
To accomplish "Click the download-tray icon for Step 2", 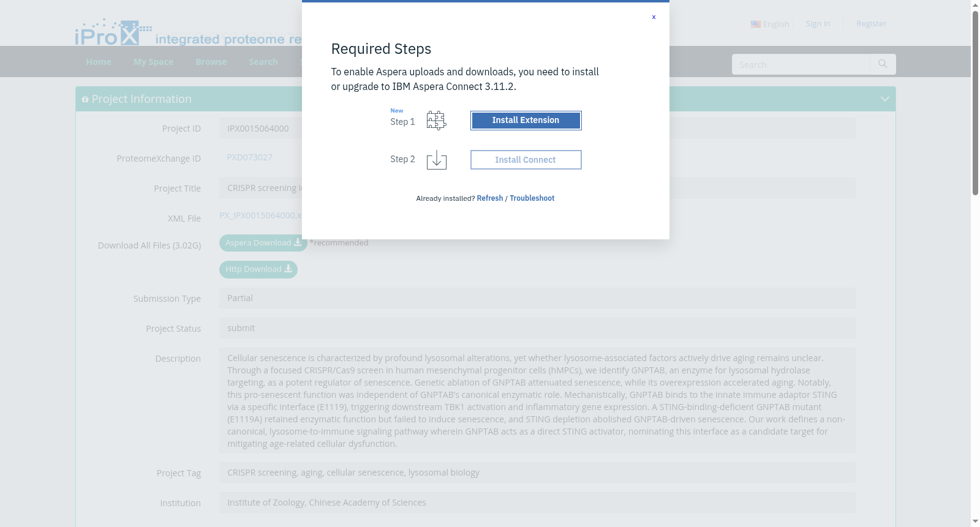I will (436, 160).
